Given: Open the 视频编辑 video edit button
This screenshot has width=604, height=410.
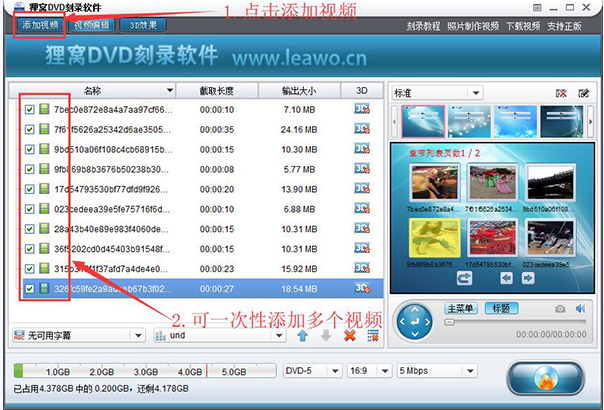Looking at the screenshot, I should point(92,25).
